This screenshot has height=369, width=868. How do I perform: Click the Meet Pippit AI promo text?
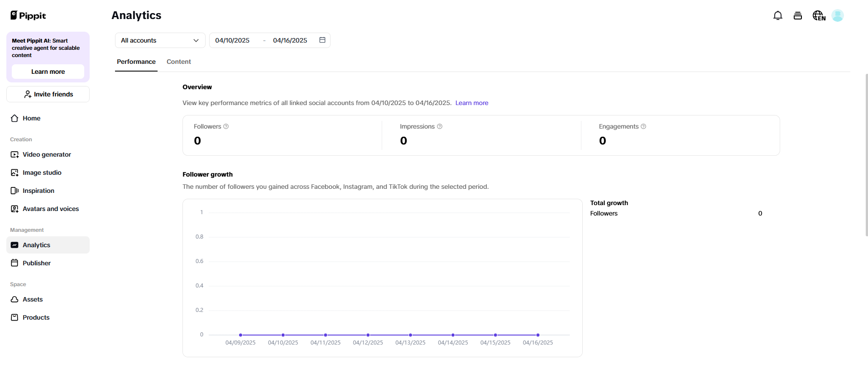pos(46,48)
